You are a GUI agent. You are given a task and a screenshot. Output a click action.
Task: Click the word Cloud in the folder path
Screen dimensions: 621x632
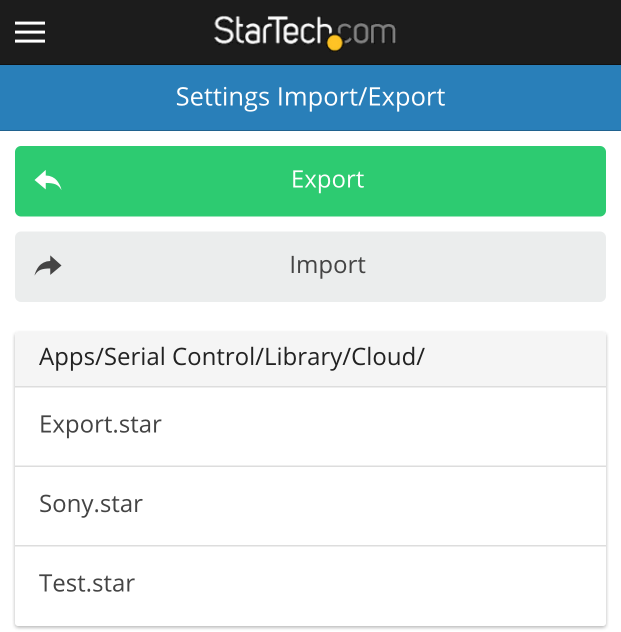[385, 357]
